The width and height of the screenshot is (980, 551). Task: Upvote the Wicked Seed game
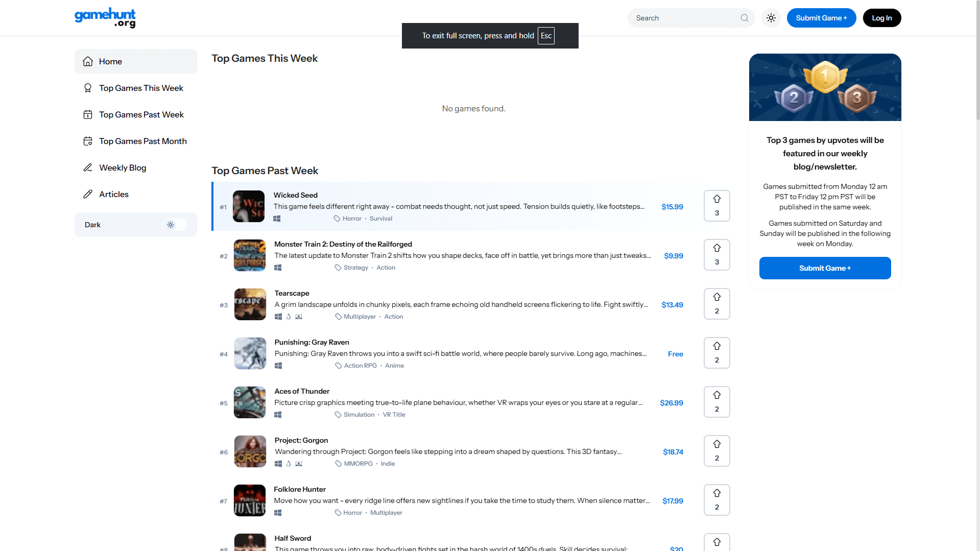[x=716, y=200]
